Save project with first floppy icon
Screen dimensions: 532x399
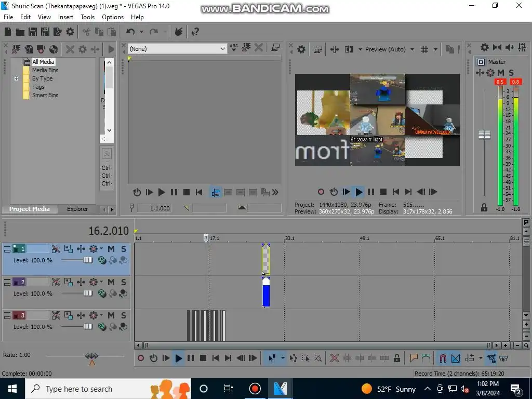pos(33,32)
